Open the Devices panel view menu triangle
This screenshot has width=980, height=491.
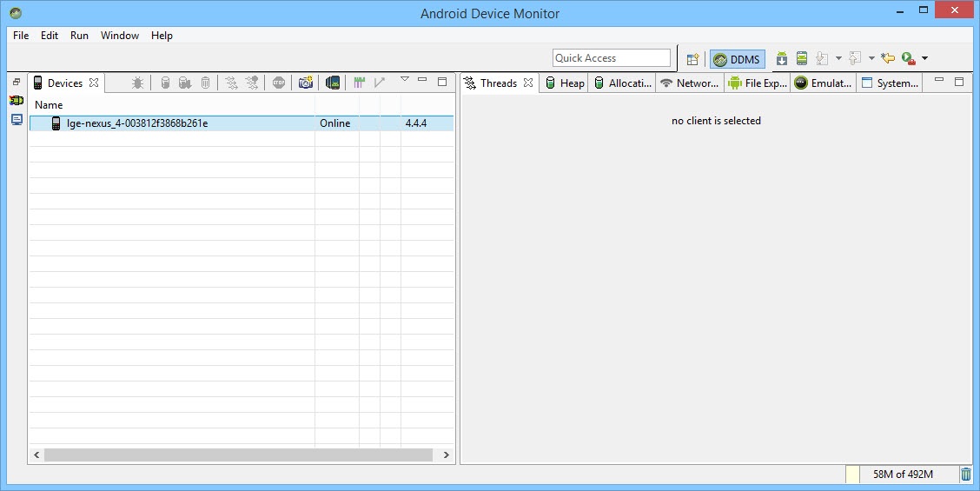(x=404, y=80)
